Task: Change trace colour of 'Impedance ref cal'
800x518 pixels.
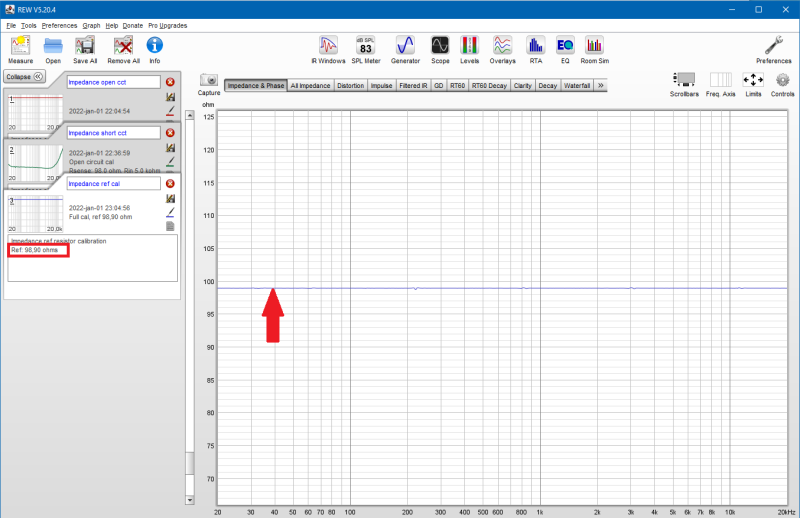Action: point(170,212)
